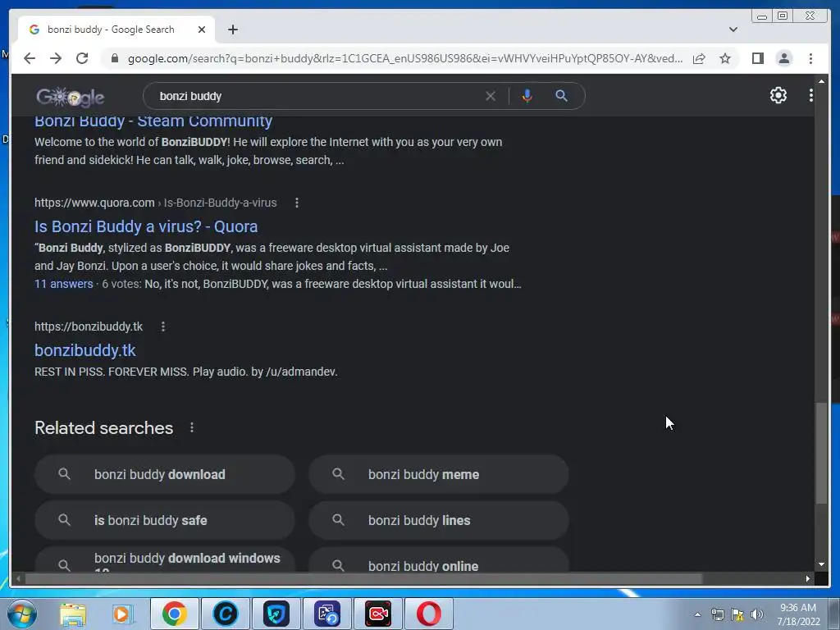
Task: View site information lock icon
Action: coord(115,58)
